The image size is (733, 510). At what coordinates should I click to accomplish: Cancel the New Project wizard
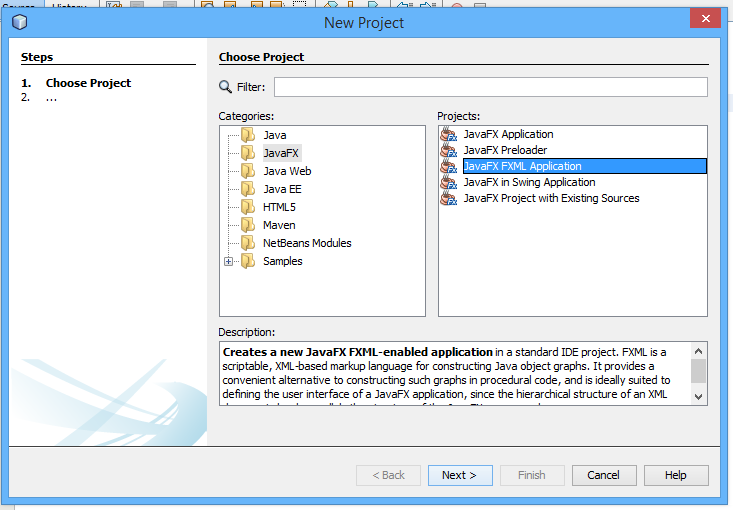coord(604,475)
